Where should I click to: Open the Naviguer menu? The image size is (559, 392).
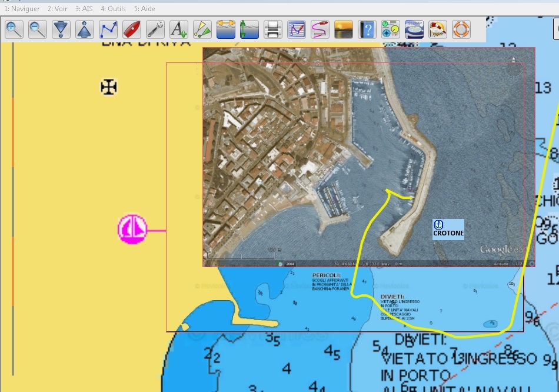point(22,9)
